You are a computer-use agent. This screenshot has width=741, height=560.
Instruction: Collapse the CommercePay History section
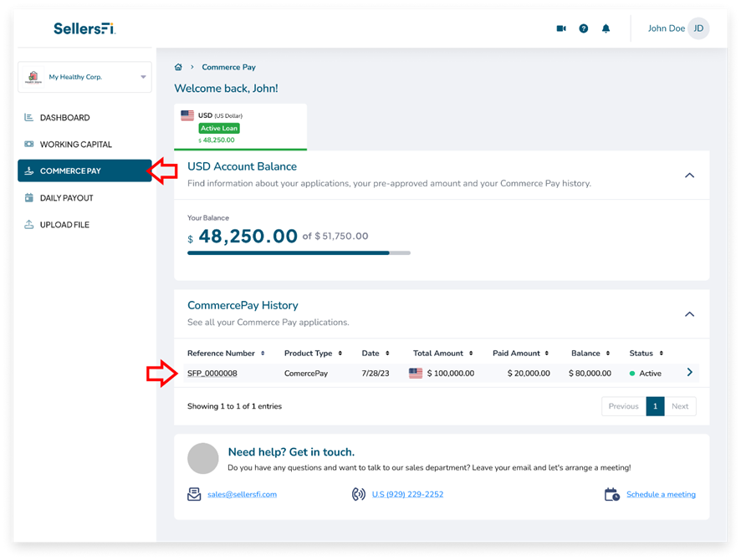[x=689, y=314]
